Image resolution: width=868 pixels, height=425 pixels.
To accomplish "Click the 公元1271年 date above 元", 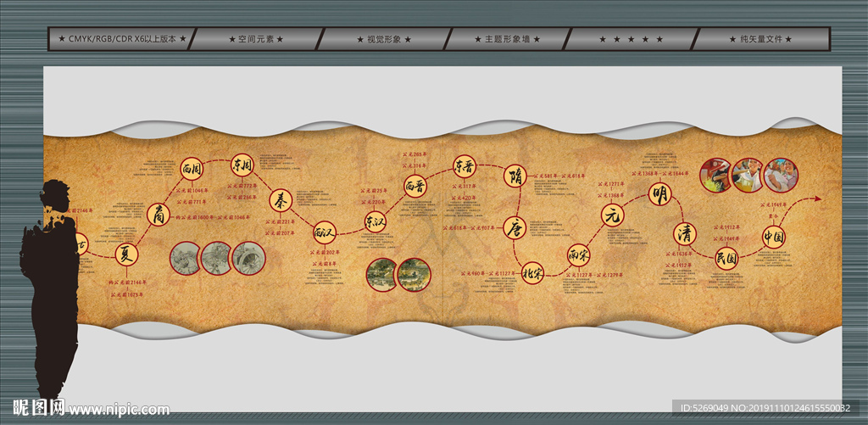I will click(612, 183).
